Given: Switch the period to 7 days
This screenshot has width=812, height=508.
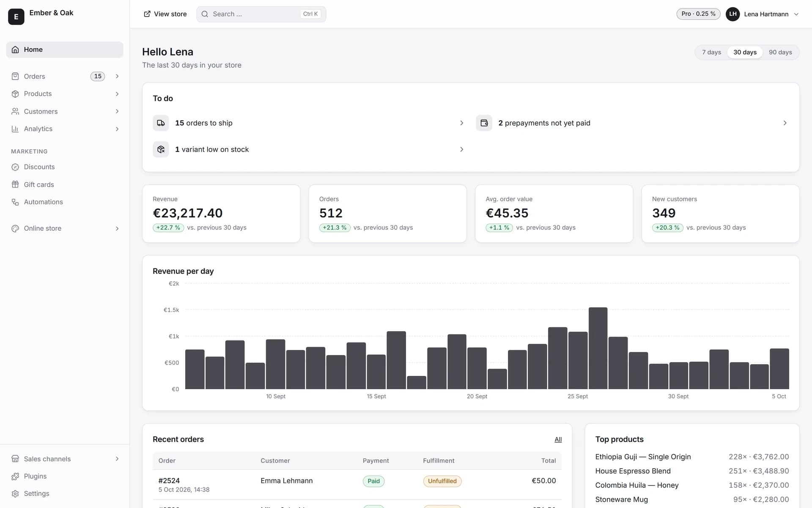Looking at the screenshot, I should 711,52.
